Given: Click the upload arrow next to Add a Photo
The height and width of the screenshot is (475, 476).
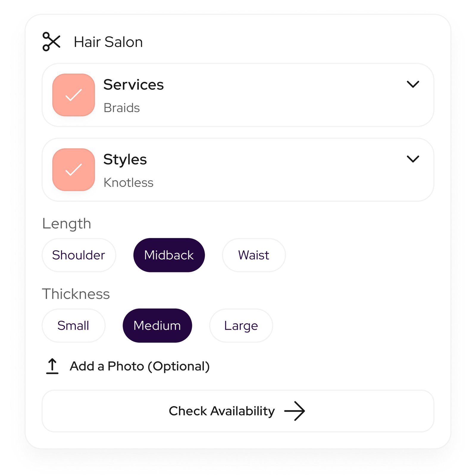Looking at the screenshot, I should click(x=52, y=366).
